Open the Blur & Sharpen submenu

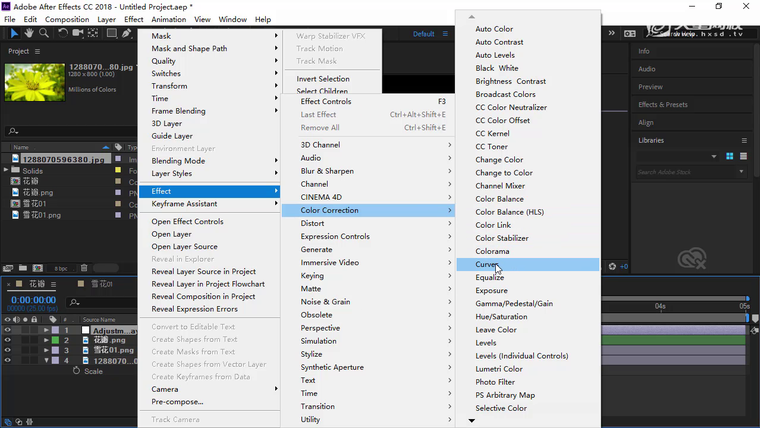point(327,171)
